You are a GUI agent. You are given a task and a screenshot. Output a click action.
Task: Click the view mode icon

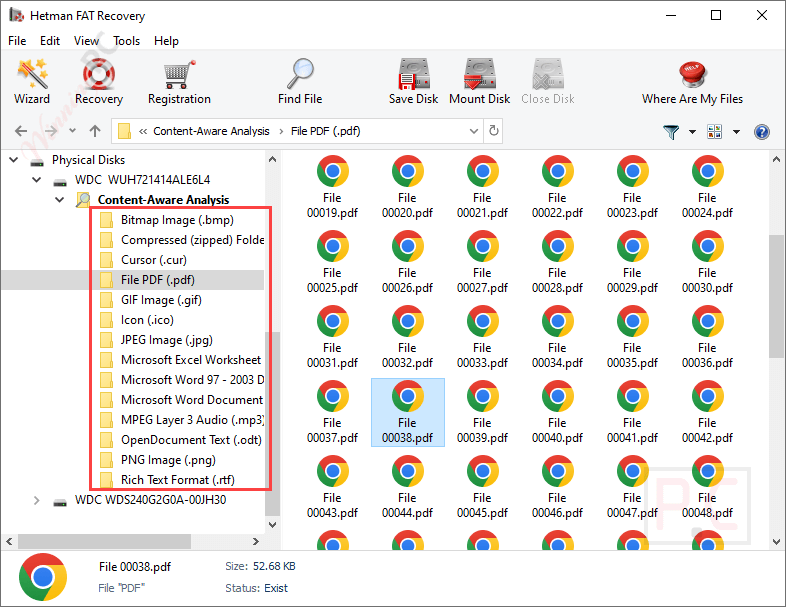[x=714, y=132]
